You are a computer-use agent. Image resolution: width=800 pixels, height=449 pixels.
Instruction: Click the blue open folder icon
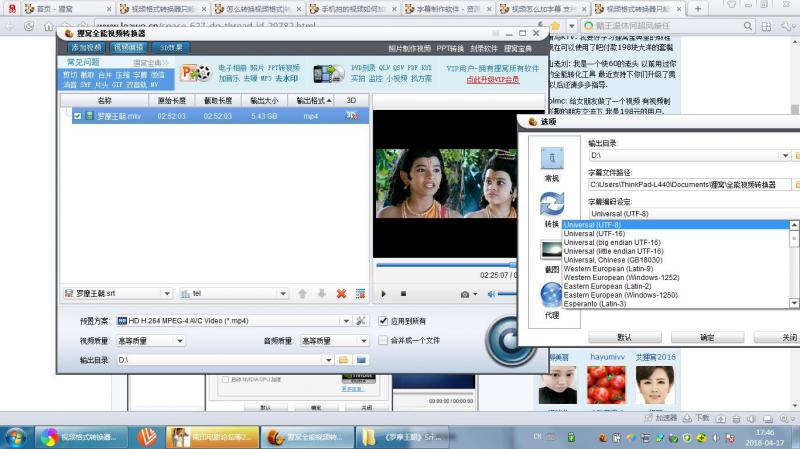coord(361,360)
